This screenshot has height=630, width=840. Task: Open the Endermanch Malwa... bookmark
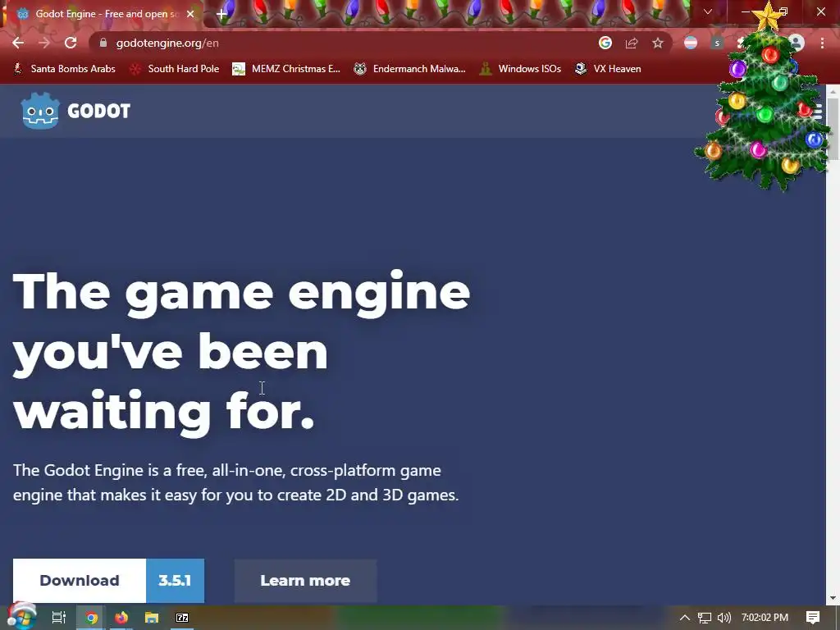(410, 69)
